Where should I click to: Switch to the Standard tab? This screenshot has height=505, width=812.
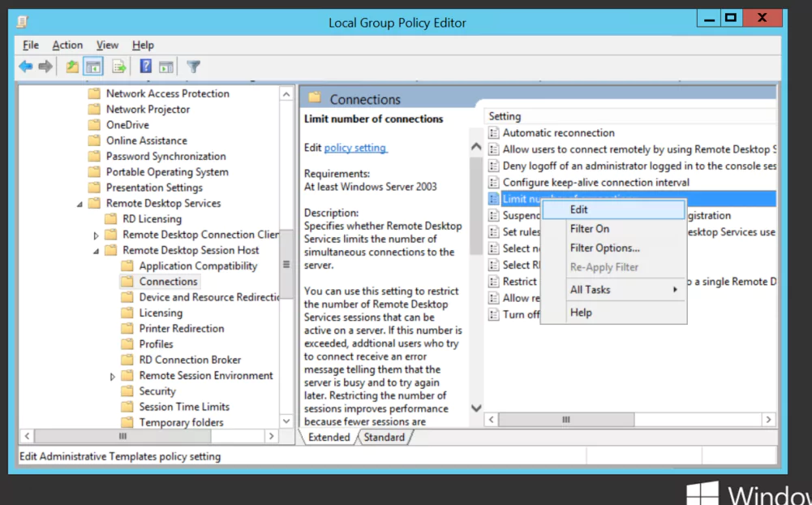(x=385, y=437)
